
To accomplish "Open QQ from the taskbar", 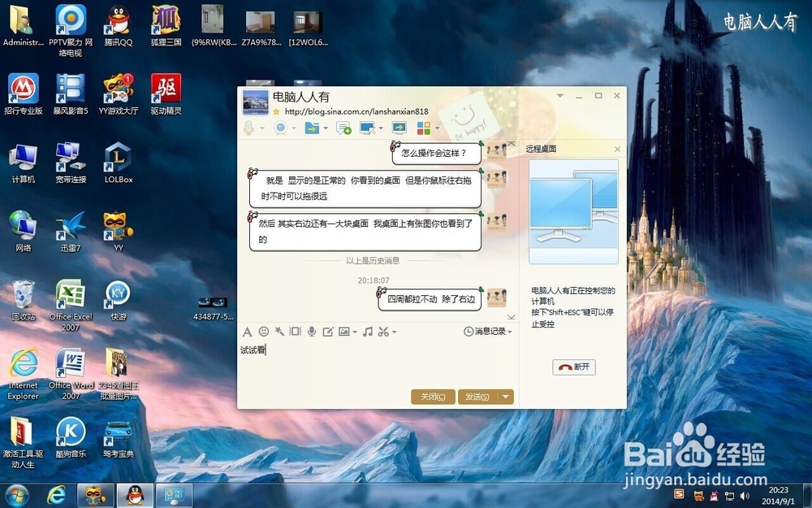I will click(x=135, y=496).
